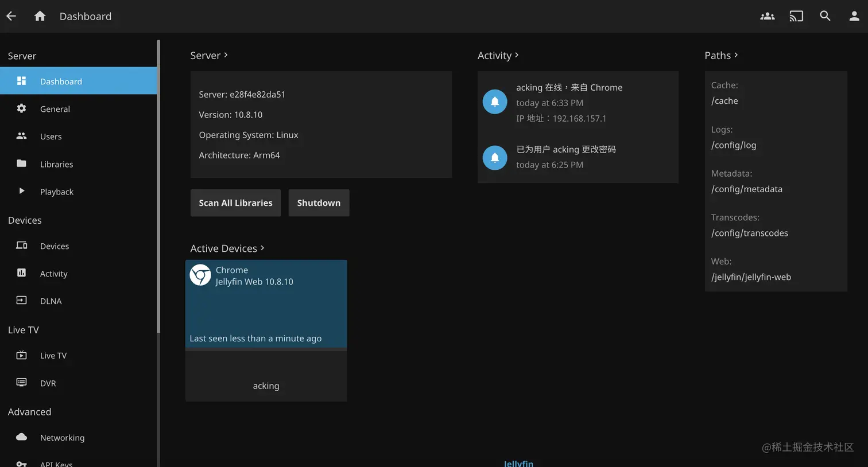The width and height of the screenshot is (868, 467).
Task: Click the '/jellyfin/jellyfin-web' path
Action: coord(751,277)
